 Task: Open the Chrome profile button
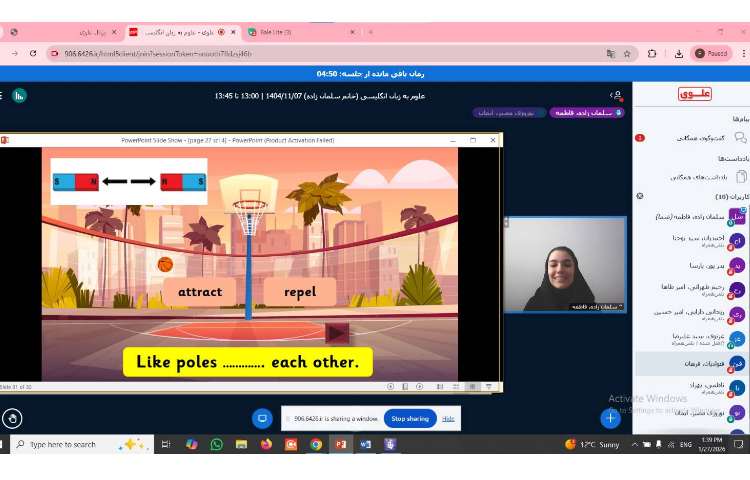pos(711,54)
